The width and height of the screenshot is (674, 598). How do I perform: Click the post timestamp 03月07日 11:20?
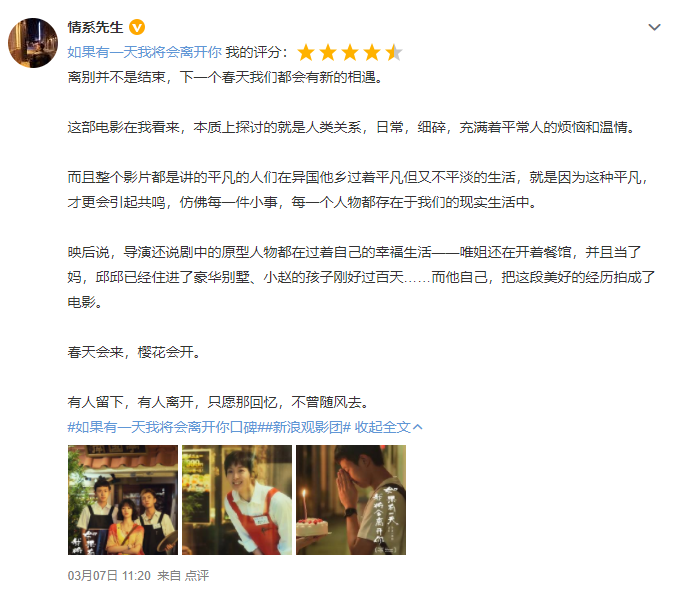point(109,576)
